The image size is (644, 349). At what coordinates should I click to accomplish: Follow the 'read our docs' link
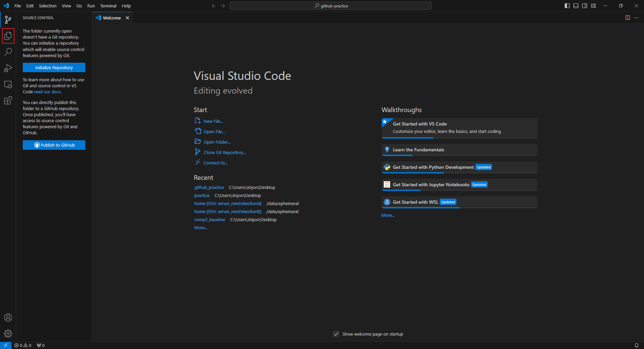48,92
